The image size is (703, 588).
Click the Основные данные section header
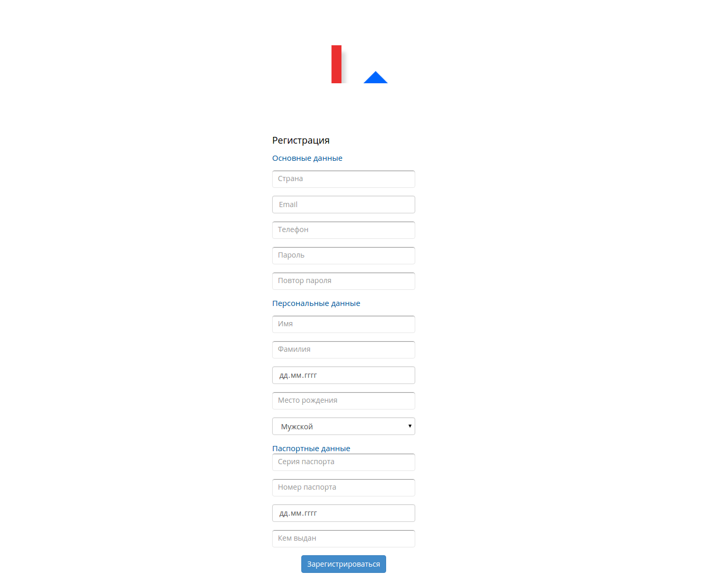pos(307,158)
